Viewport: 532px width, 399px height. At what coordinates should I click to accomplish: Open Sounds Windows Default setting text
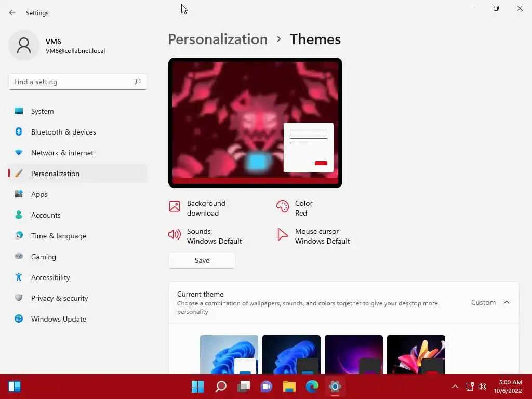coord(215,236)
